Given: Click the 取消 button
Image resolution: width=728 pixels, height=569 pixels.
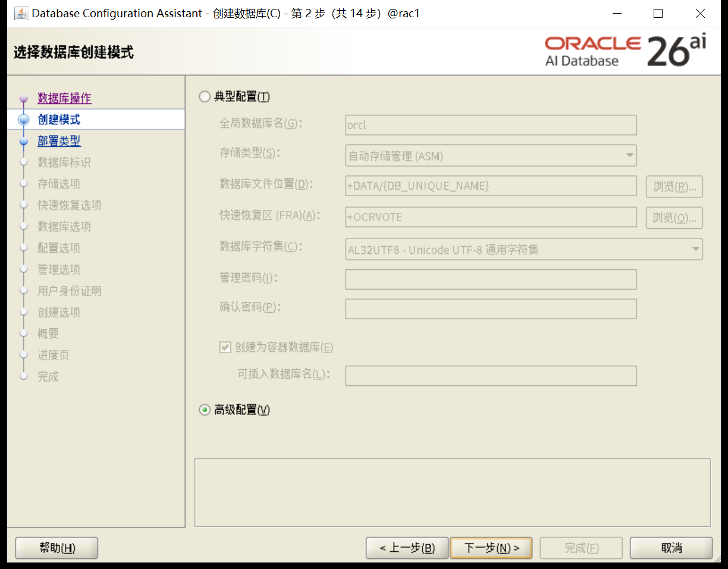Looking at the screenshot, I should click(671, 548).
